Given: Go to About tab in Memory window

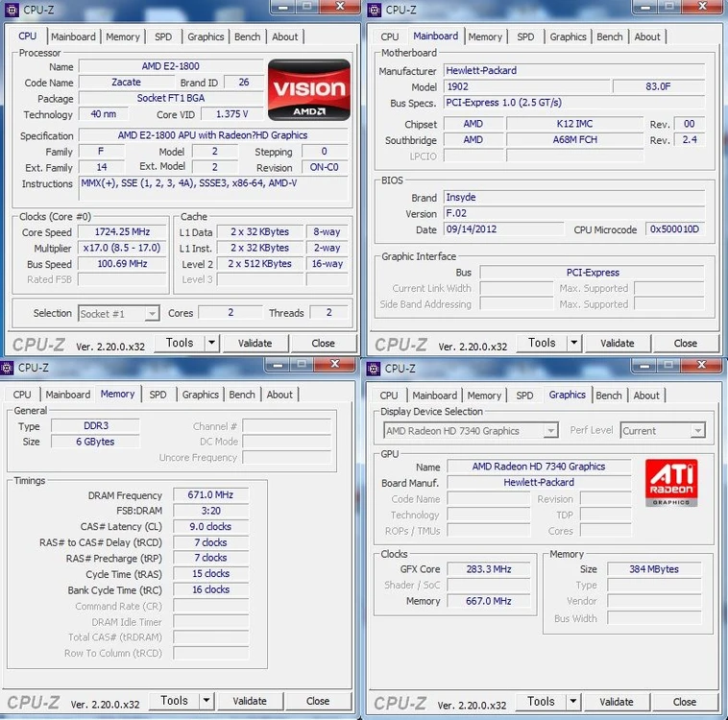Looking at the screenshot, I should (279, 395).
